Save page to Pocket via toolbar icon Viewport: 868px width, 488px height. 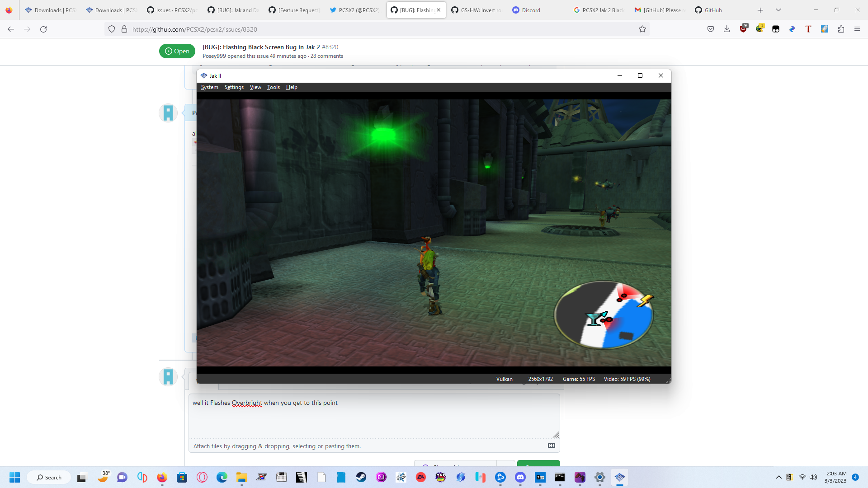(x=711, y=29)
